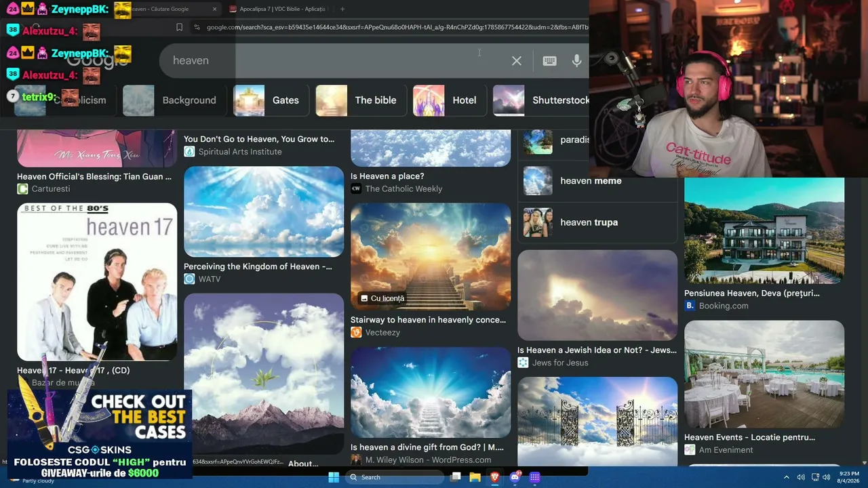This screenshot has height=488, width=868.
Task: Open 'Perceiving the Kingdom of Heaven' title
Action: coord(258,266)
